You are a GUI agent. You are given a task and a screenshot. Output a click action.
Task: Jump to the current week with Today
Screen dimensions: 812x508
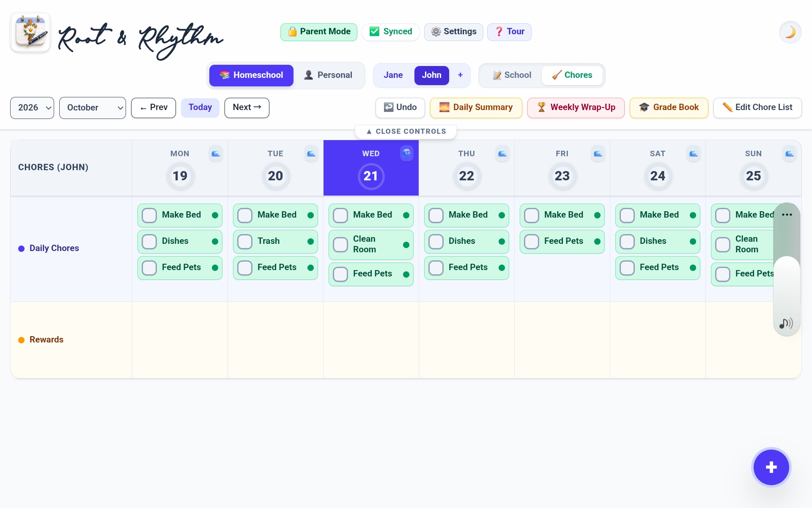[200, 108]
